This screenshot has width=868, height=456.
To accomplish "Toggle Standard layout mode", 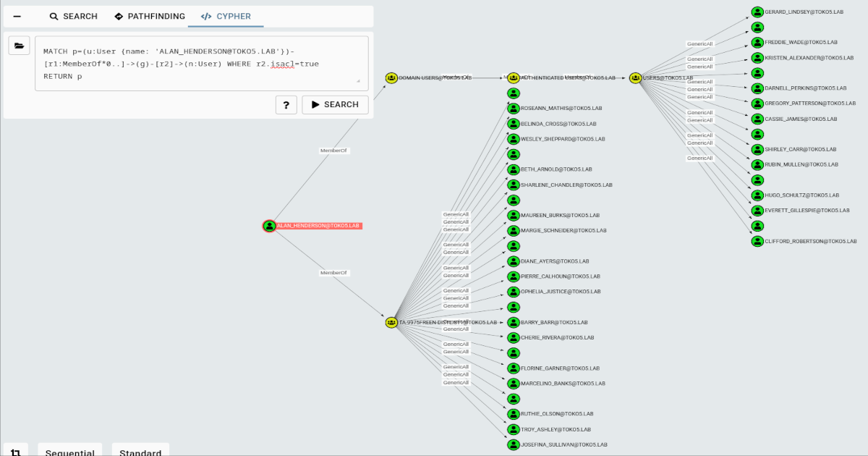I will pyautogui.click(x=140, y=451).
